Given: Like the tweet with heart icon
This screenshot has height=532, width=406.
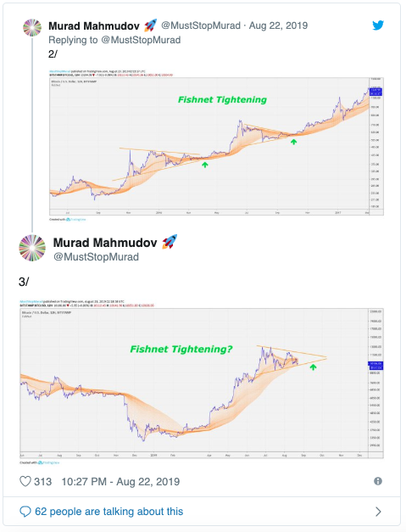Looking at the screenshot, I should (x=25, y=481).
